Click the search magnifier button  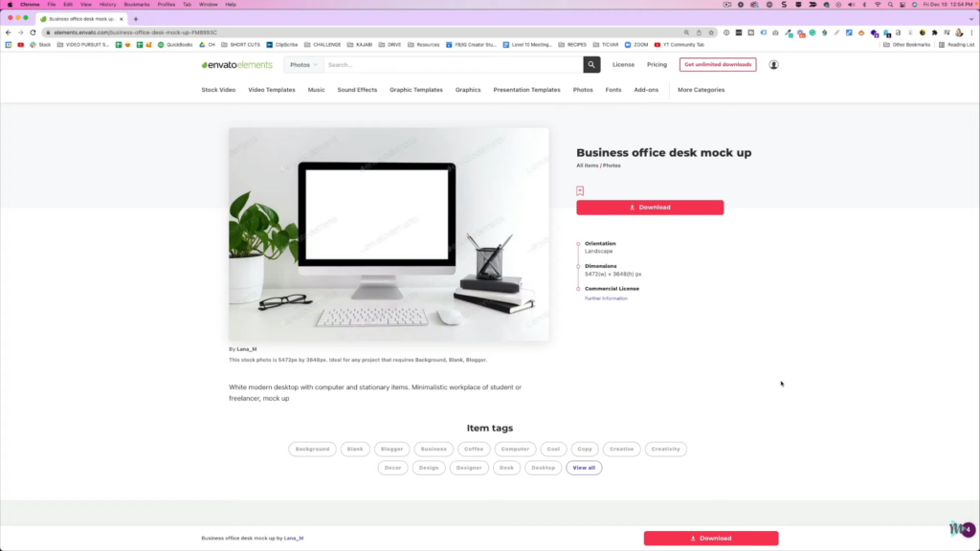591,64
